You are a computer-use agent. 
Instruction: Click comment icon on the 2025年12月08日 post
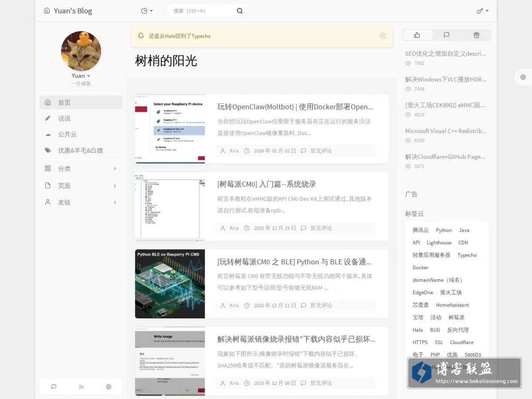303,383
